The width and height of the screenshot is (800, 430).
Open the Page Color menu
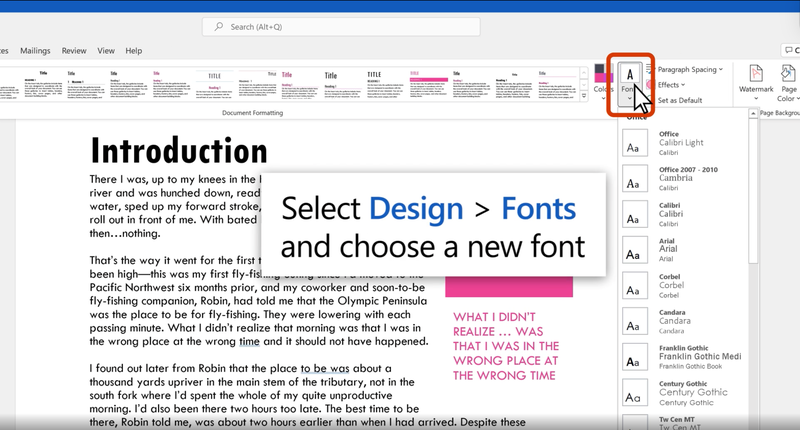pos(788,83)
